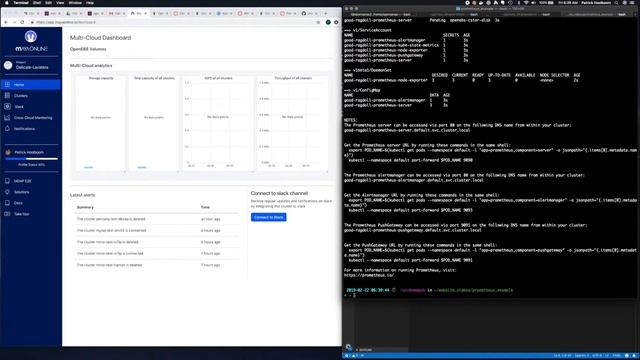The width and height of the screenshot is (640, 360).
Task: Click the browser back arrow
Action: (6, 22)
